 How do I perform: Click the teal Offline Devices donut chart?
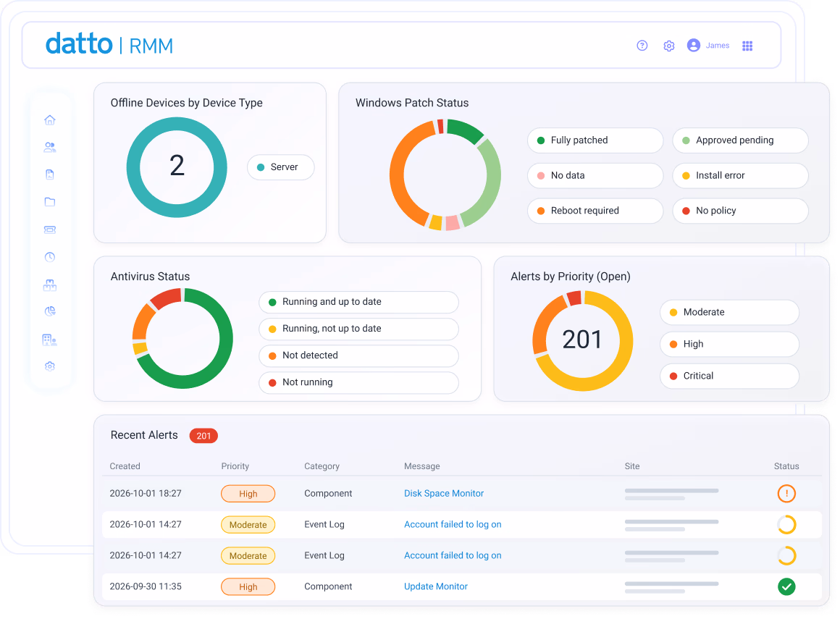(177, 168)
